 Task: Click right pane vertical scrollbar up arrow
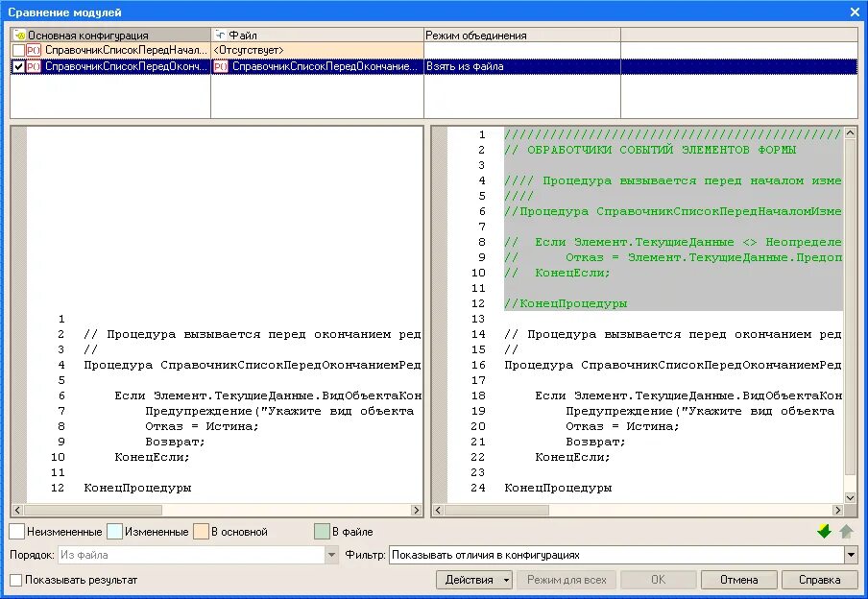[x=851, y=132]
